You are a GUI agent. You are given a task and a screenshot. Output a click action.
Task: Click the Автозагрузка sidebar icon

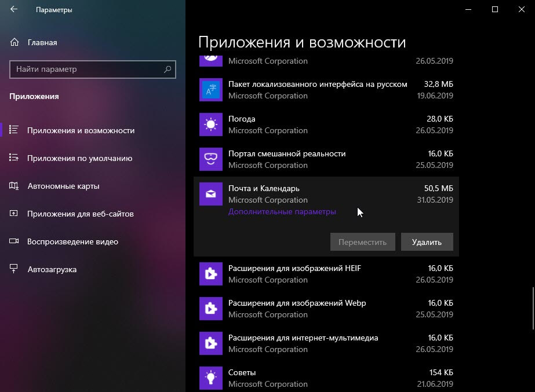(x=14, y=269)
